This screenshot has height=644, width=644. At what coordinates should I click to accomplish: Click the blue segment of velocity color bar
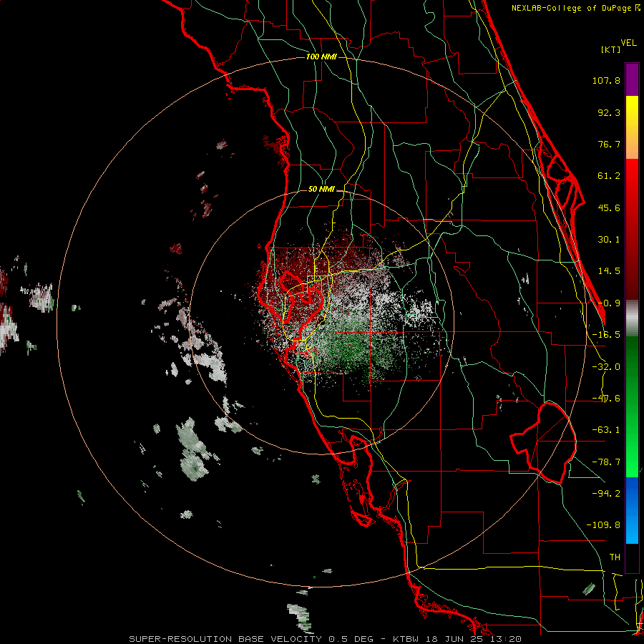click(632, 510)
